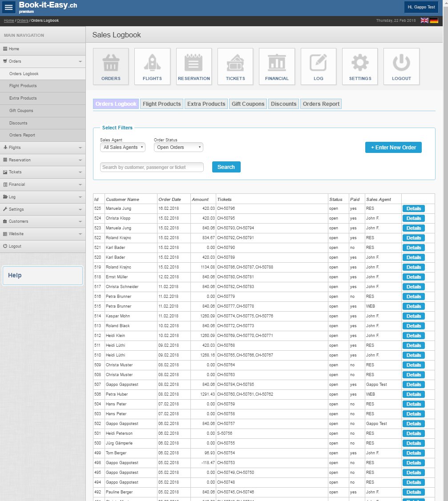Viewport: 448px width, 501px height.
Task: Click the Orders basket icon tile
Action: click(x=111, y=66)
